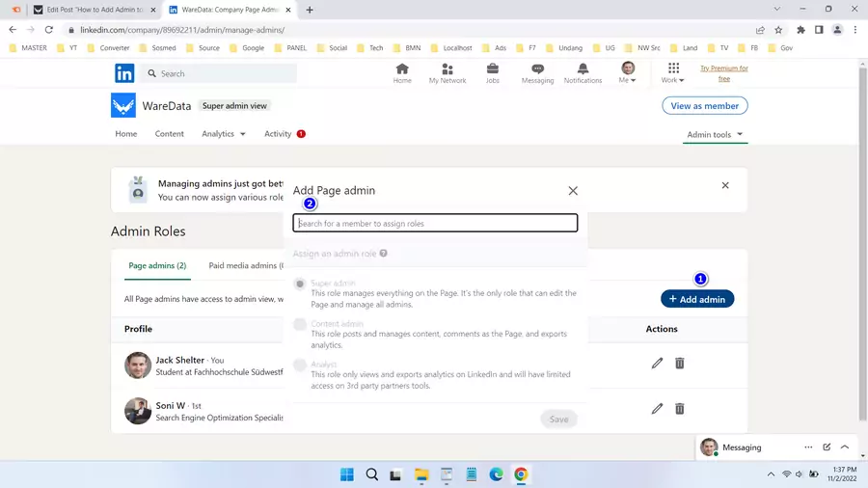Switch to the Content tab
This screenshot has width=868, height=488.
pos(169,134)
